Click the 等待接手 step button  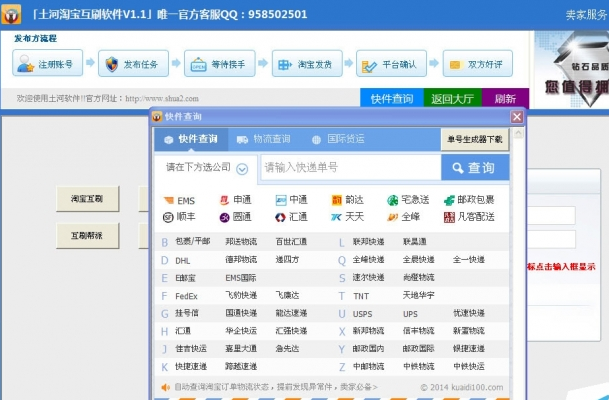pyautogui.click(x=220, y=64)
